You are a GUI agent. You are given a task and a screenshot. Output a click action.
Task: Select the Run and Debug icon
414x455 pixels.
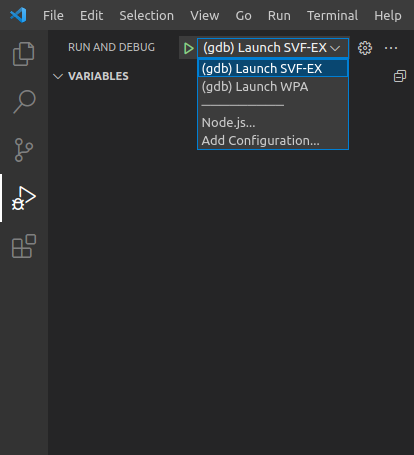24,198
